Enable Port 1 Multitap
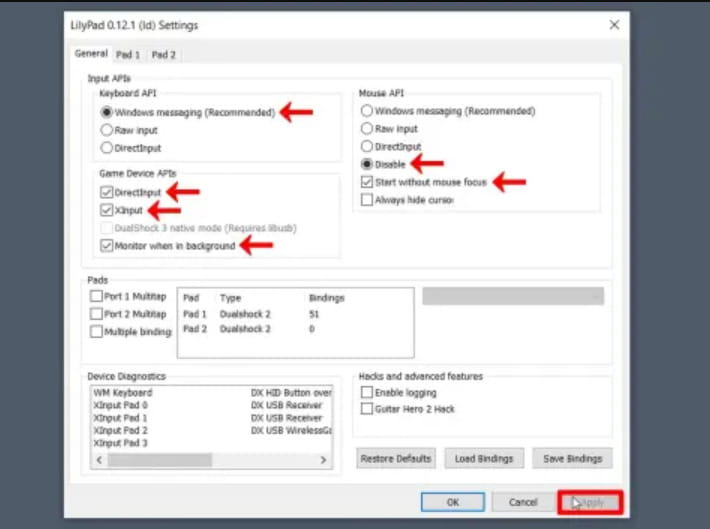Viewport: 710px width, 529px height. click(x=96, y=297)
